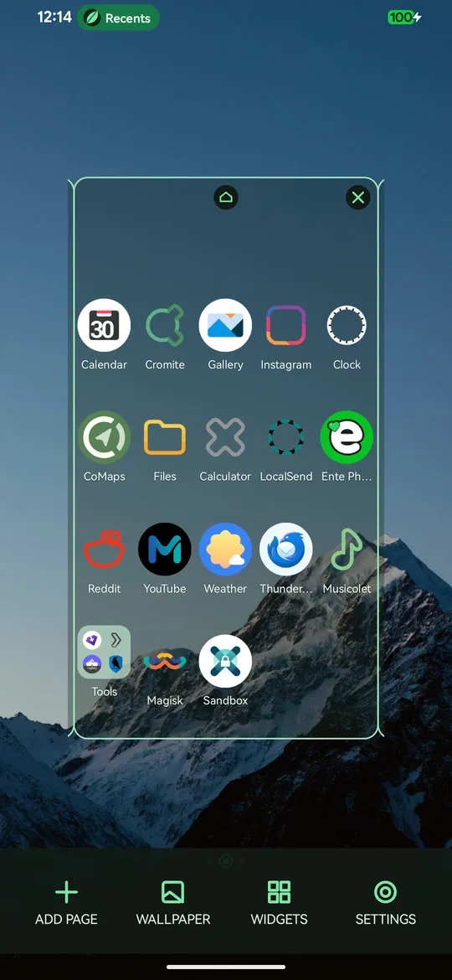Image resolution: width=452 pixels, height=980 pixels.
Task: Open launcher SETTINGS
Action: (x=385, y=903)
